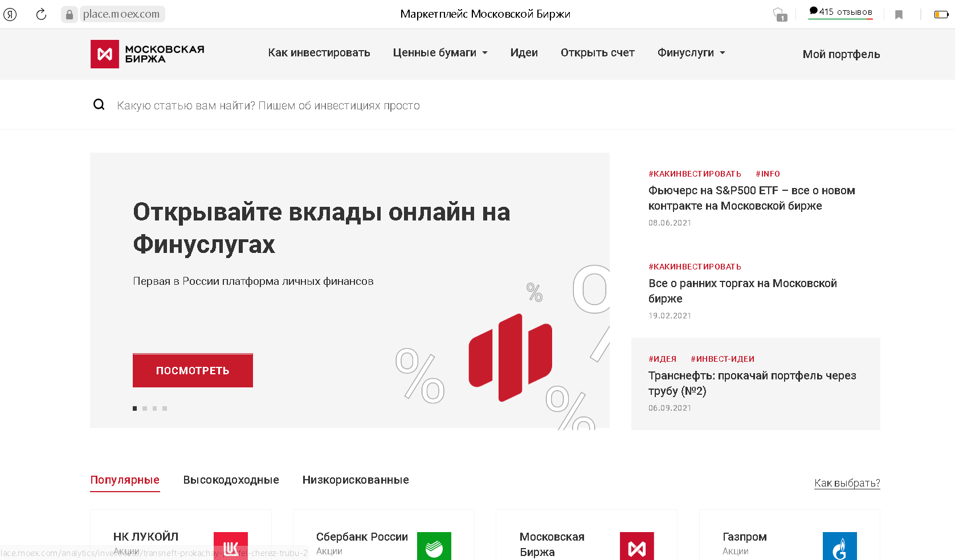Switch to the Низкорискованные tab
This screenshot has height=560, width=955.
[x=356, y=480]
